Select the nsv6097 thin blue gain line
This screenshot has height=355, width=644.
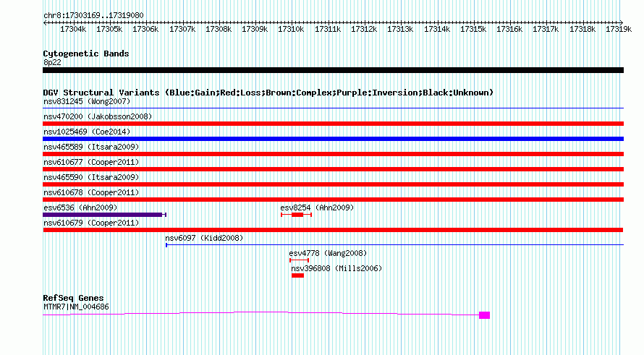tap(394, 245)
